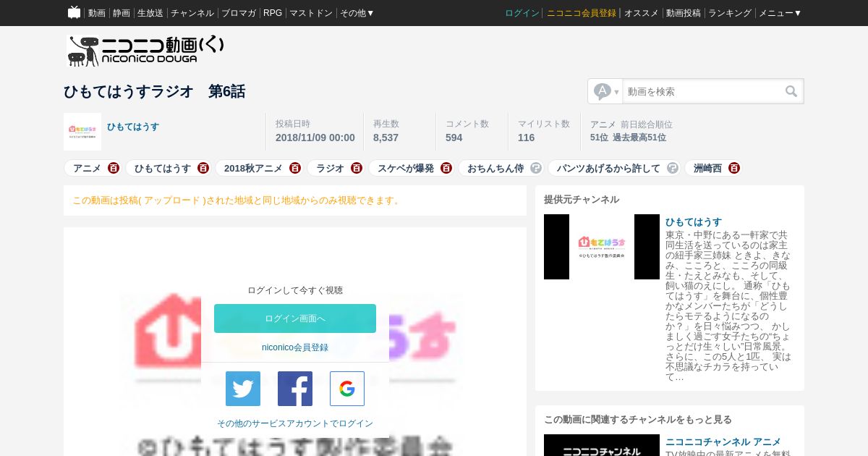
Task: Open dictionary icon beside 洲崎西 tag
Action: [x=734, y=168]
